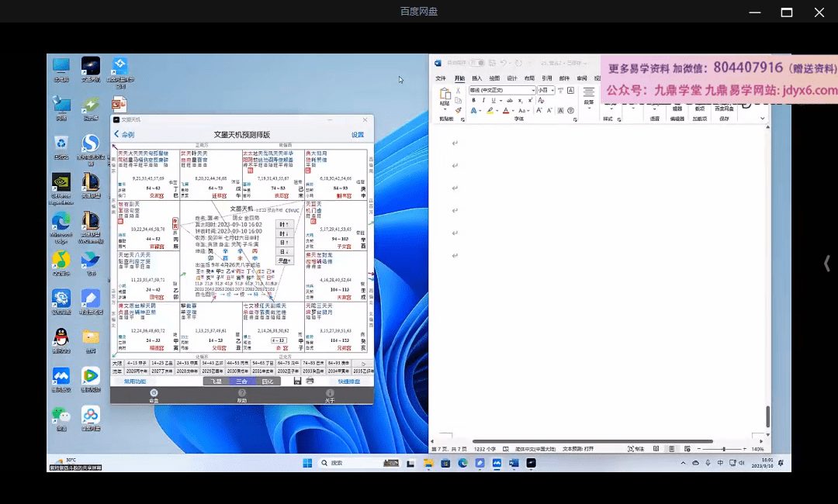838x504 pixels.
Task: Toggle the 四化 view mode
Action: pyautogui.click(x=267, y=381)
